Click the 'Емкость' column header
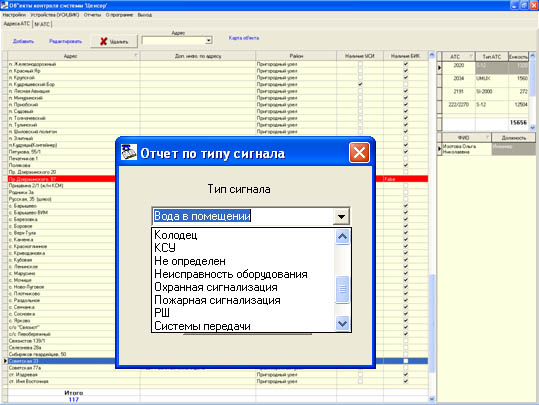Viewport: 539px width, 405px height. point(518,56)
